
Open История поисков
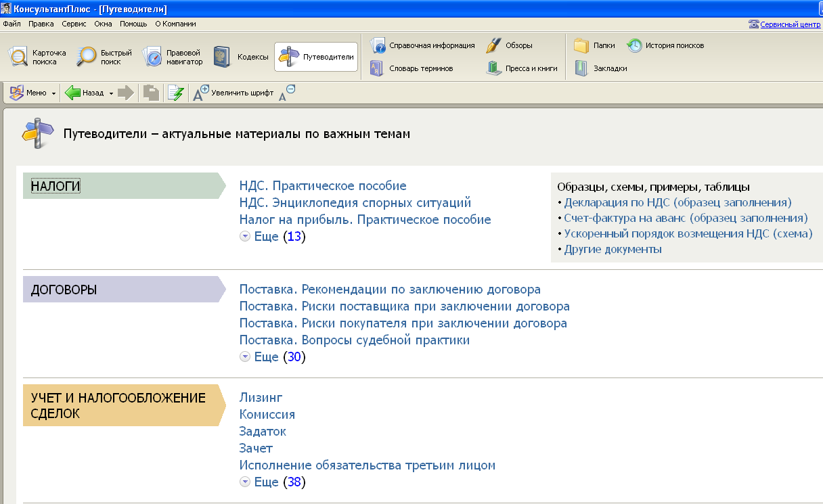coord(665,45)
